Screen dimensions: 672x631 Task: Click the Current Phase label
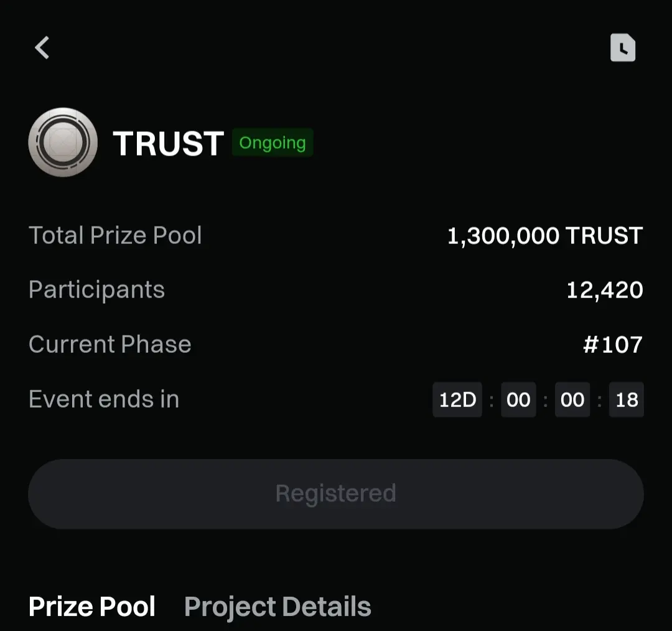(110, 344)
